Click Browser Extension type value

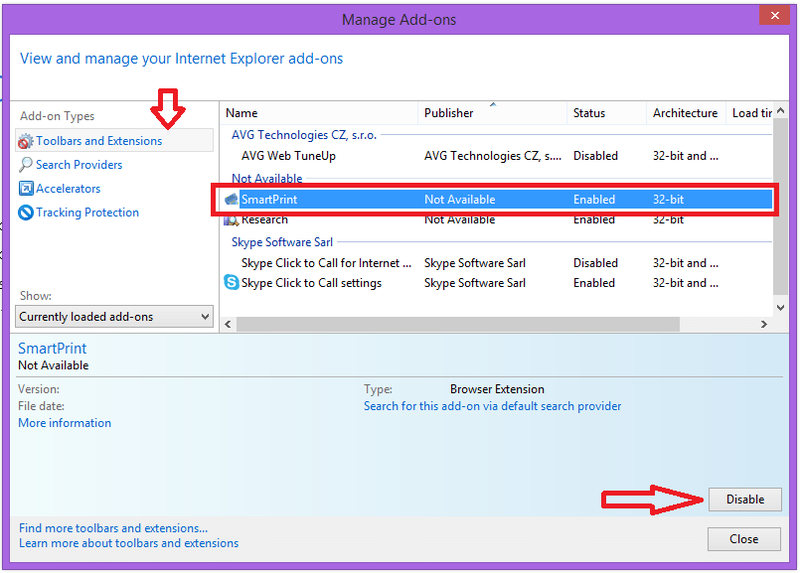coord(497,389)
